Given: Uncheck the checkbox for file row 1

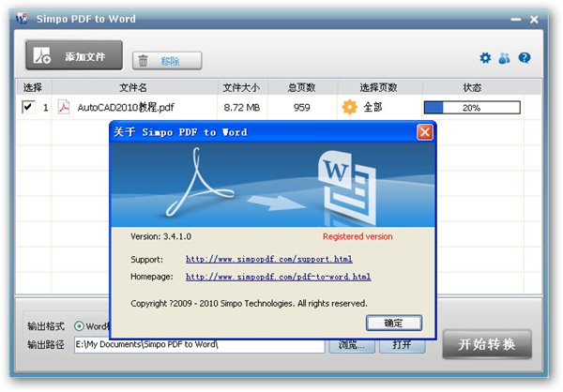Looking at the screenshot, I should pos(28,107).
